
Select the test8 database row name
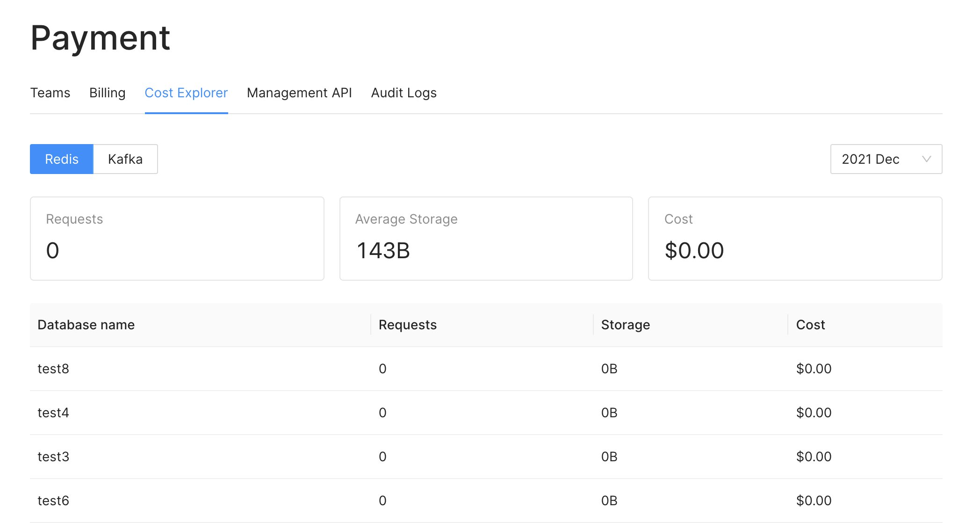point(53,369)
